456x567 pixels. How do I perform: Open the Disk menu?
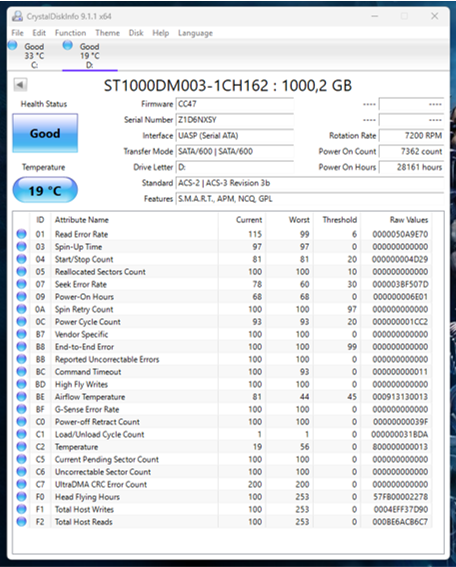point(136,33)
